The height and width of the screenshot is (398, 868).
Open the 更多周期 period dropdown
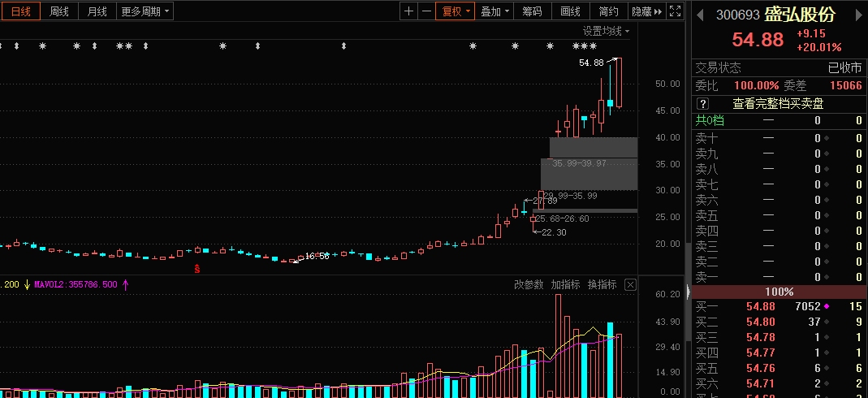pos(145,11)
